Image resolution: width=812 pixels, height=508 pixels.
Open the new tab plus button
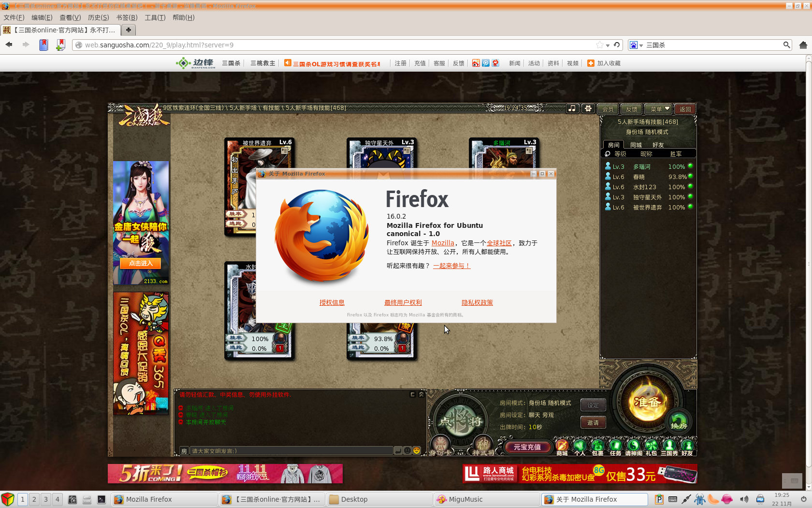pos(129,30)
